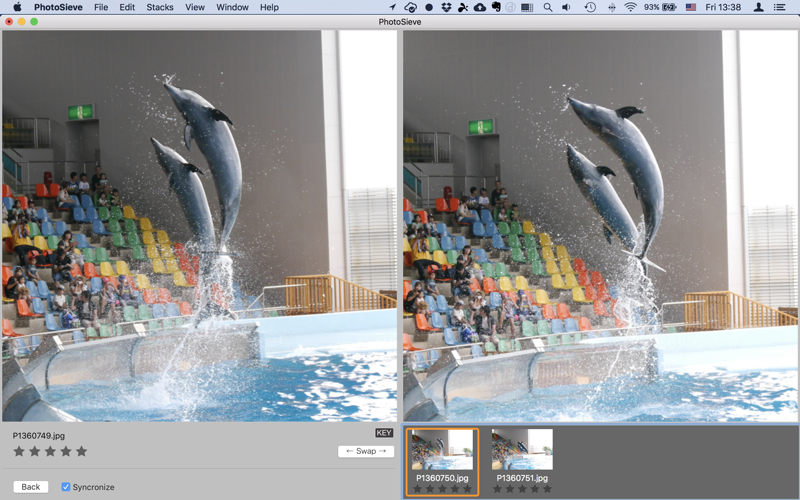Open the View menu

click(x=195, y=7)
